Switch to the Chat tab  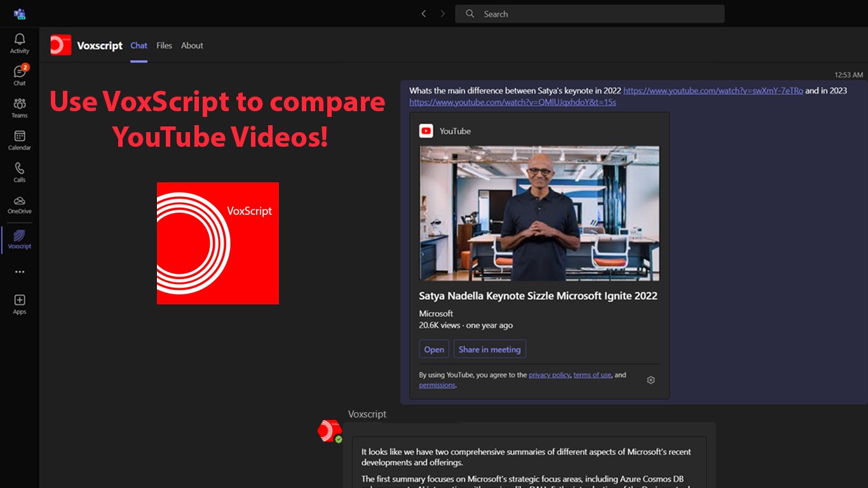point(139,46)
